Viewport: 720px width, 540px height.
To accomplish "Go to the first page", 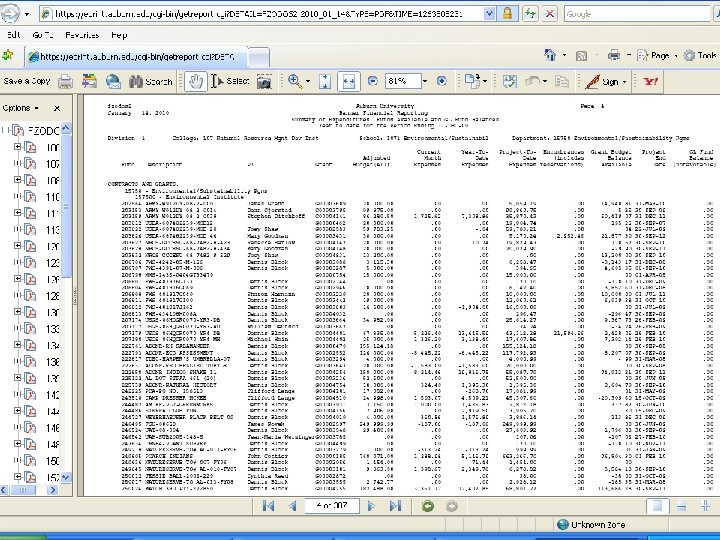I will tap(269, 506).
